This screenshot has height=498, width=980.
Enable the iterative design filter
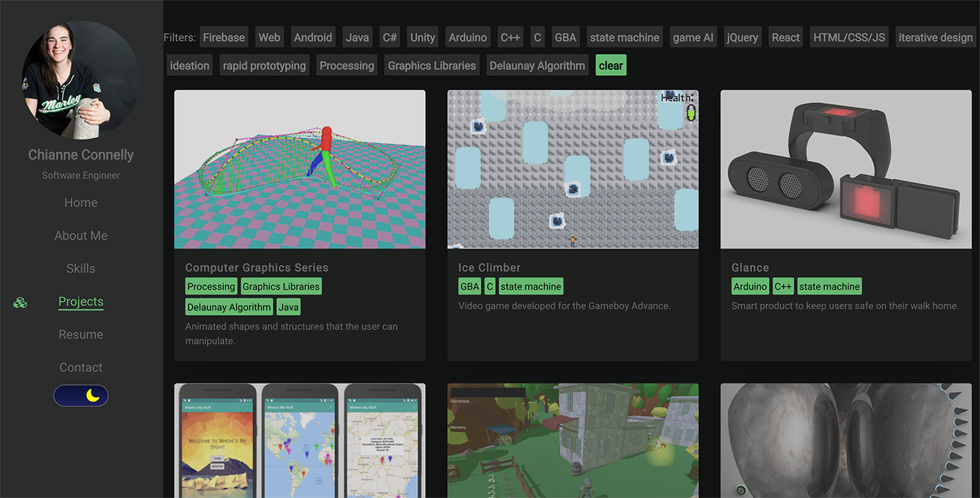(935, 37)
